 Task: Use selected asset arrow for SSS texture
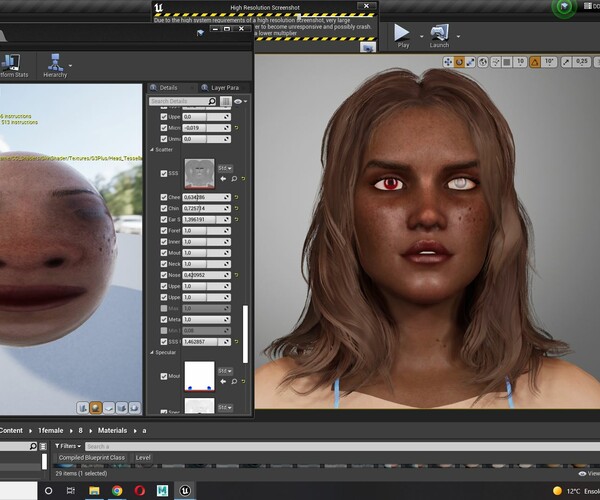[223, 179]
